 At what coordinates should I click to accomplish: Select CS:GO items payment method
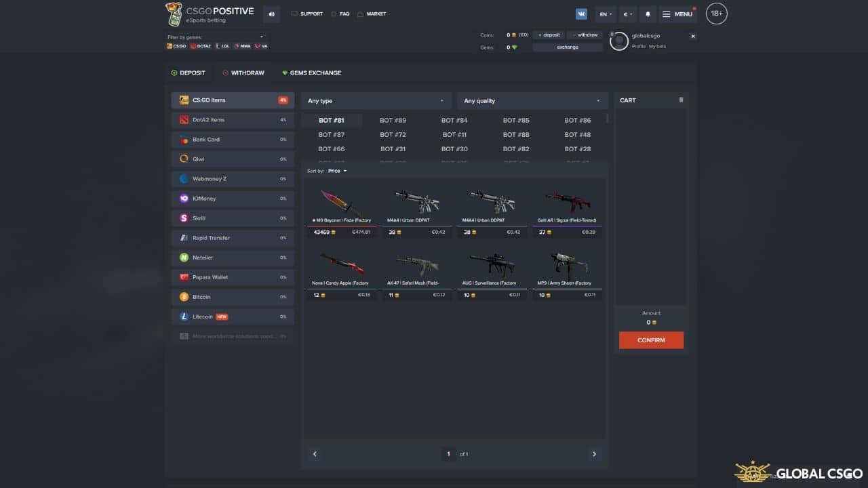coord(233,100)
